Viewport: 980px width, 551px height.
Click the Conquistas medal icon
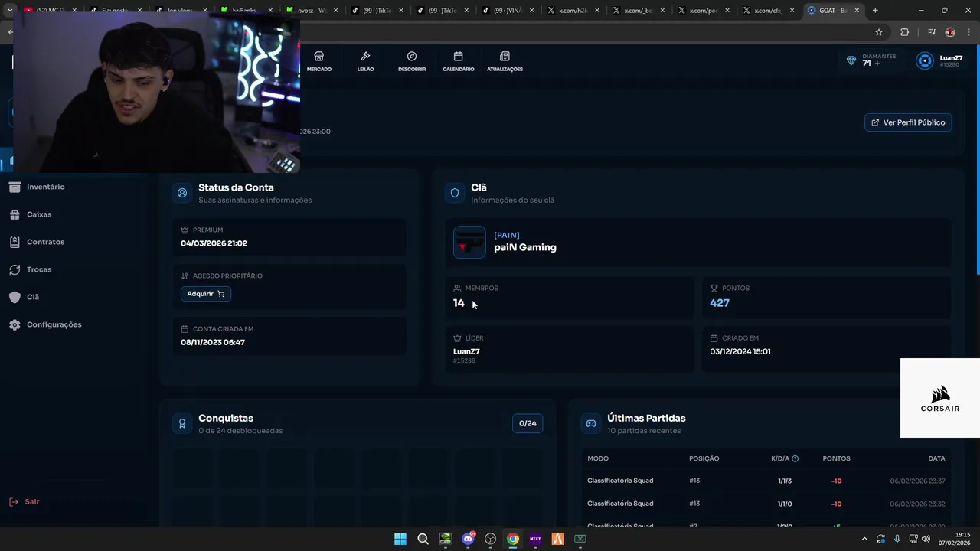pyautogui.click(x=182, y=423)
